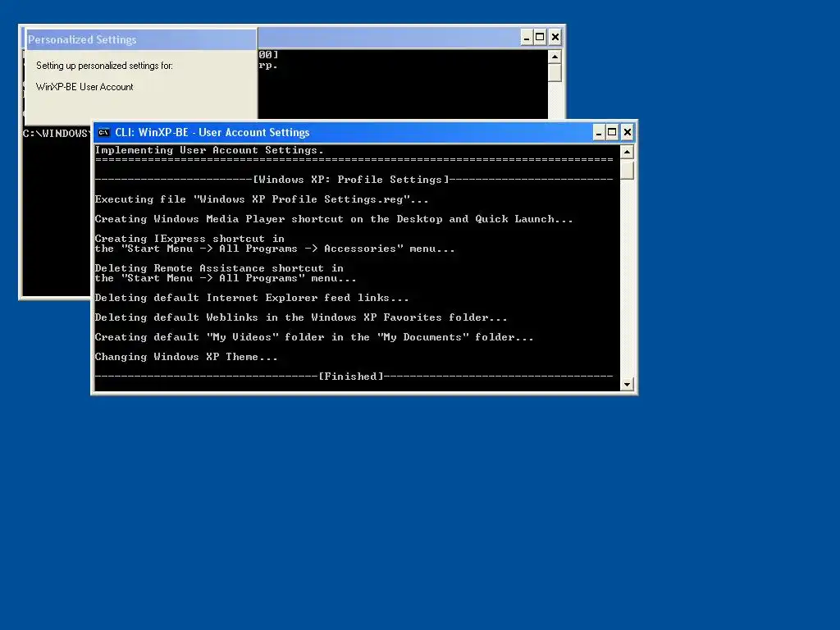Click the CLI window's command prompt icon
This screenshot has height=630, width=840.
pyautogui.click(x=104, y=132)
